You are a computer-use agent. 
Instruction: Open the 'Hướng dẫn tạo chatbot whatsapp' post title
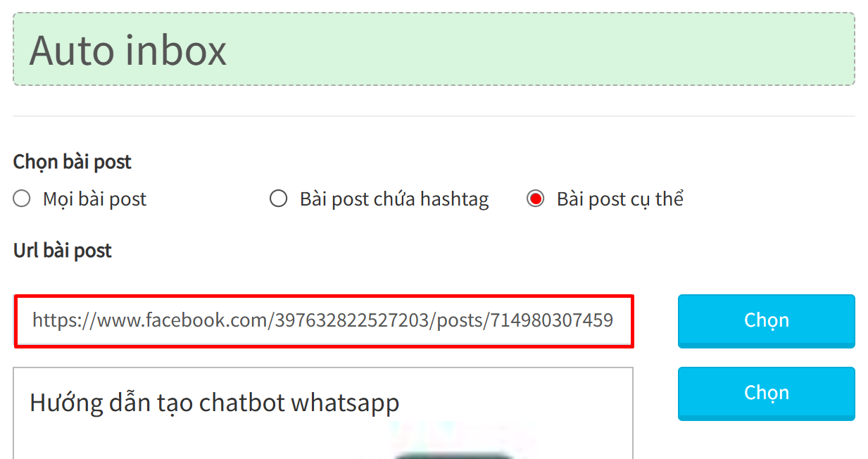pos(215,403)
